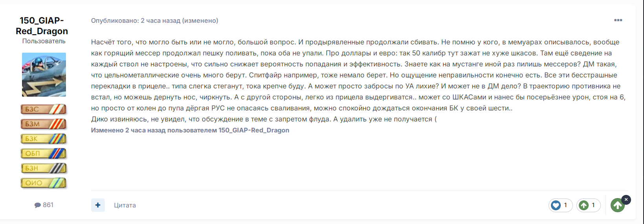
Task: Open the post options three-dots menu
Action: pos(618,20)
